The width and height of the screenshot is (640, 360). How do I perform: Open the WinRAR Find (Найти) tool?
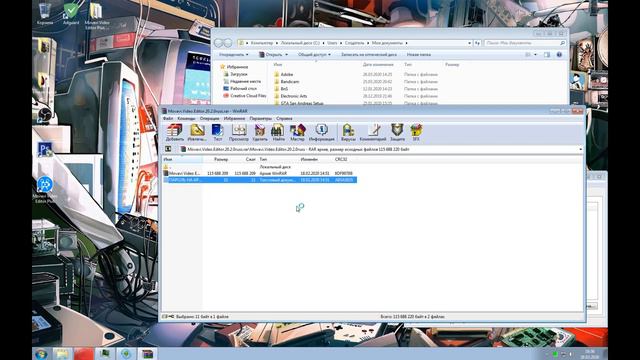(x=278, y=133)
